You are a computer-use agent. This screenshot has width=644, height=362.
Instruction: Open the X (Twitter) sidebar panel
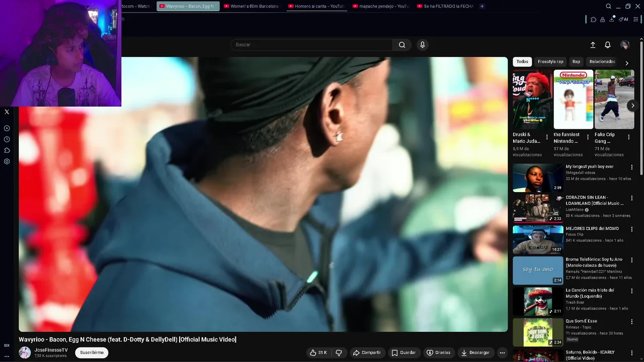pyautogui.click(x=7, y=112)
